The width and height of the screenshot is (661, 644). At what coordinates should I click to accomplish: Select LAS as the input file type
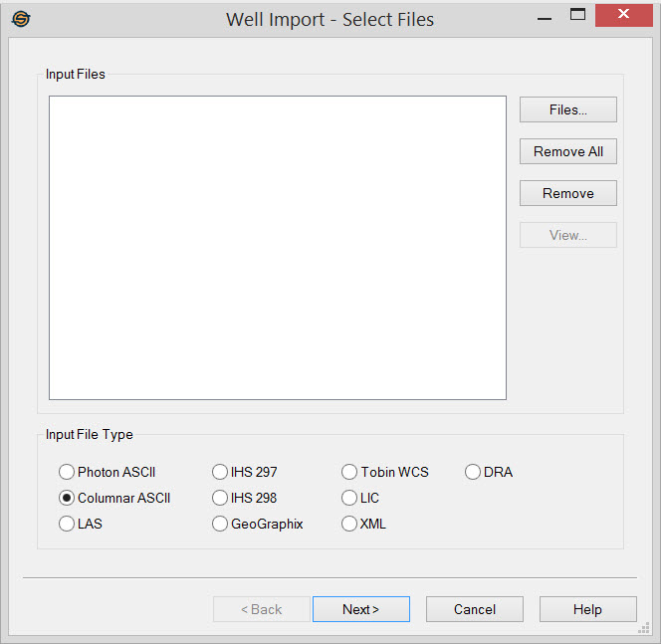67,524
